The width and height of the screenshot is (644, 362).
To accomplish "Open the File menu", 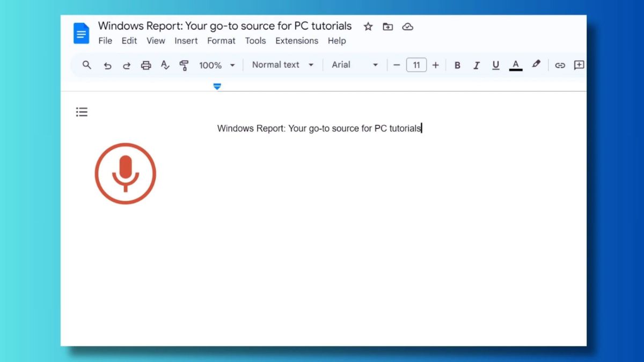I will (x=105, y=41).
